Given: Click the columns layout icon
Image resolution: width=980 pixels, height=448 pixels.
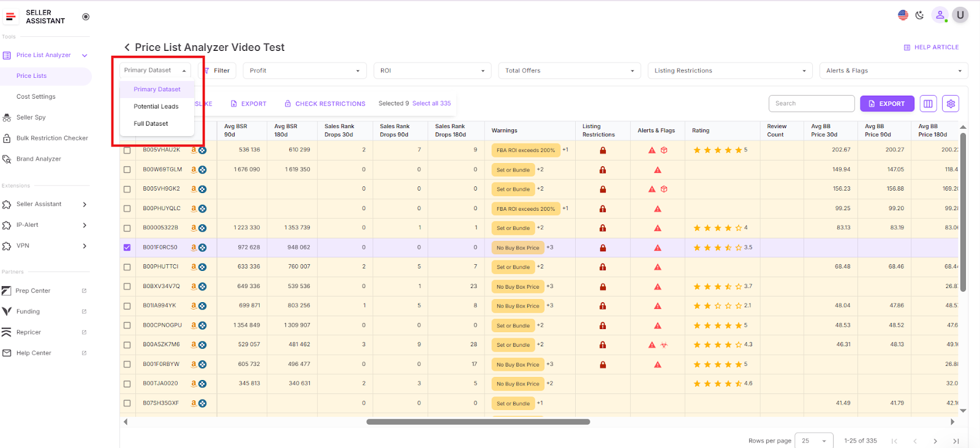Looking at the screenshot, I should [928, 104].
